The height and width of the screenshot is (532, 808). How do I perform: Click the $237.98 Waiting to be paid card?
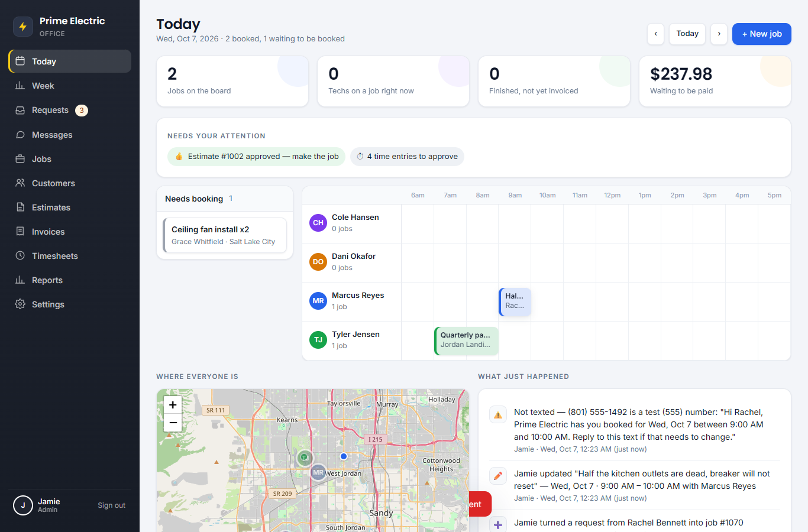[715, 82]
